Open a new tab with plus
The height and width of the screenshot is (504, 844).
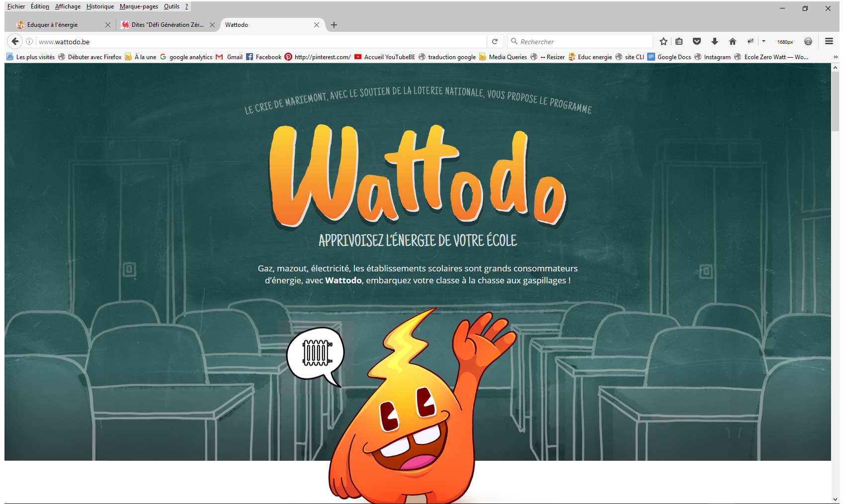coord(334,25)
